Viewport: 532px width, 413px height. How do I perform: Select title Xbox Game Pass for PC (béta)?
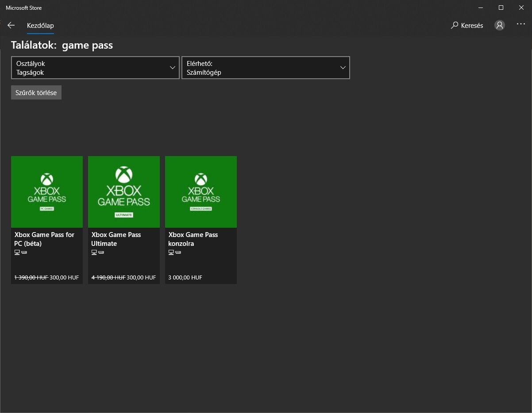pyautogui.click(x=44, y=239)
